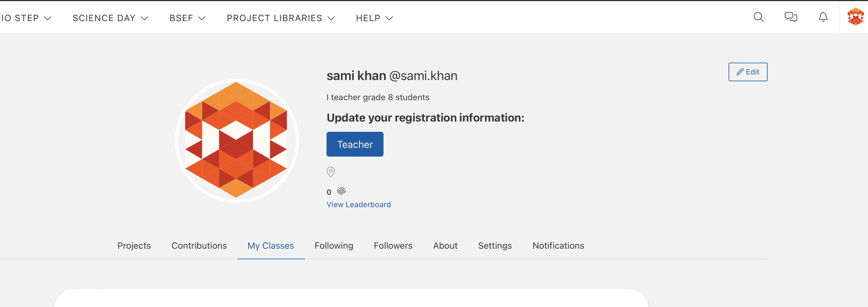Screen dimensions: 868x307
Task: Open the Help dropdown menu
Action: [374, 18]
